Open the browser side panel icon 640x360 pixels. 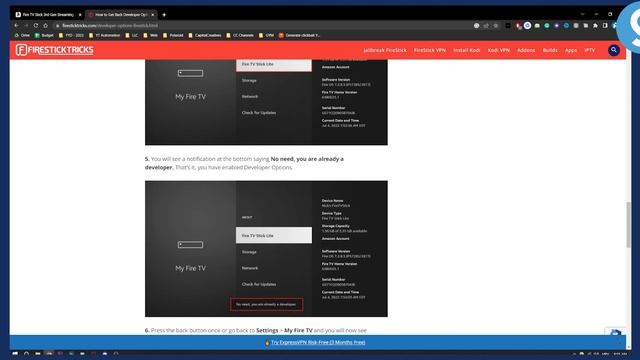click(x=605, y=25)
